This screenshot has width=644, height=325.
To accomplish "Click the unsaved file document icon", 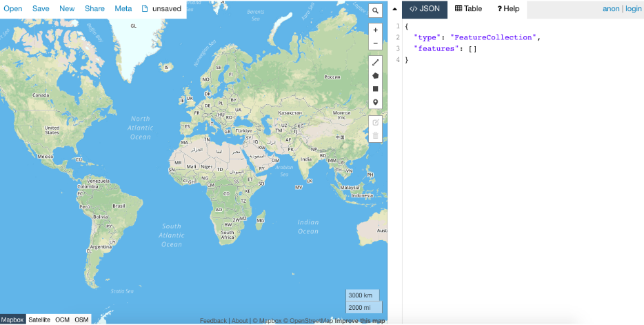I will pos(145,9).
